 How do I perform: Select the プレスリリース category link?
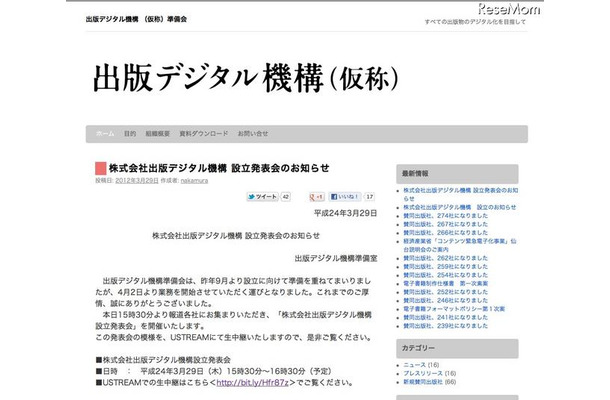tap(423, 374)
